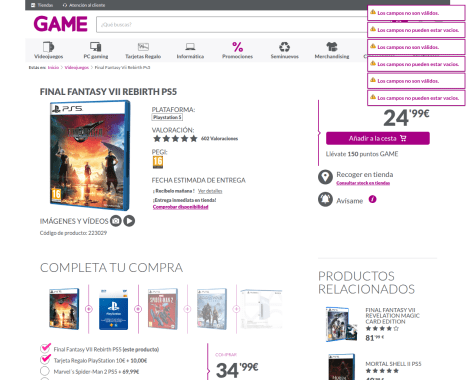Image resolution: width=475 pixels, height=380 pixels.
Task: Open Mortal Shell II PS5 related product
Action: 393,364
